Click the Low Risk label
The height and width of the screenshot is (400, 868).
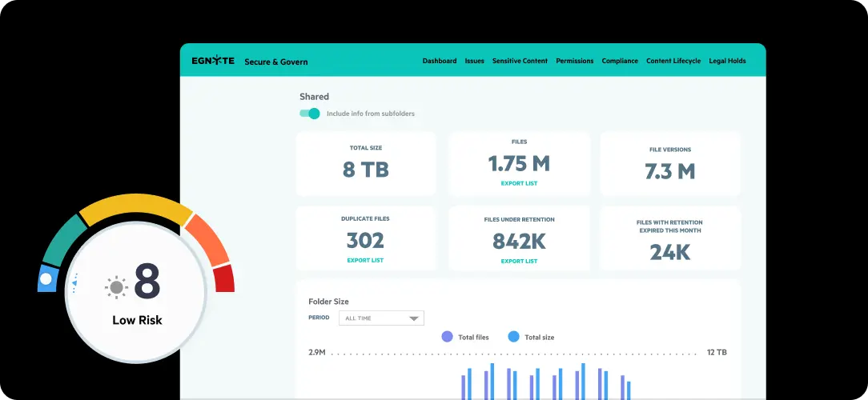[137, 320]
